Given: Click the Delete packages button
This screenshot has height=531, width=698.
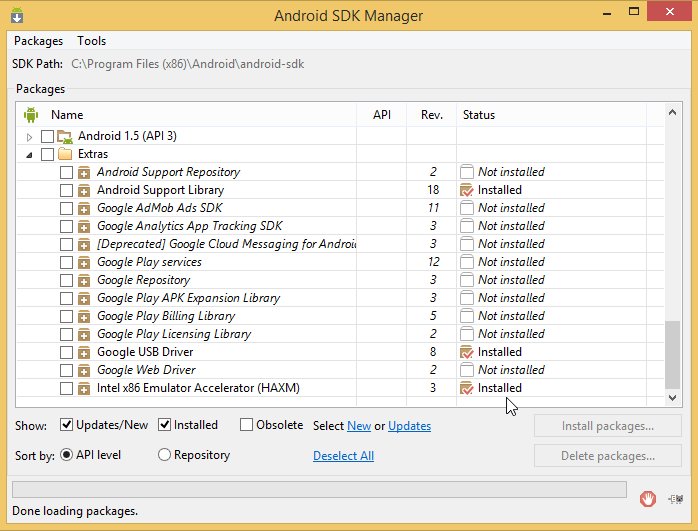Looking at the screenshot, I should pyautogui.click(x=608, y=456).
